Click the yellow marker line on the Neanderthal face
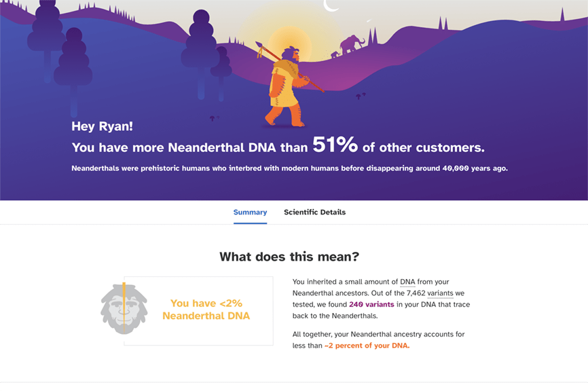The image size is (588, 391). (x=124, y=308)
